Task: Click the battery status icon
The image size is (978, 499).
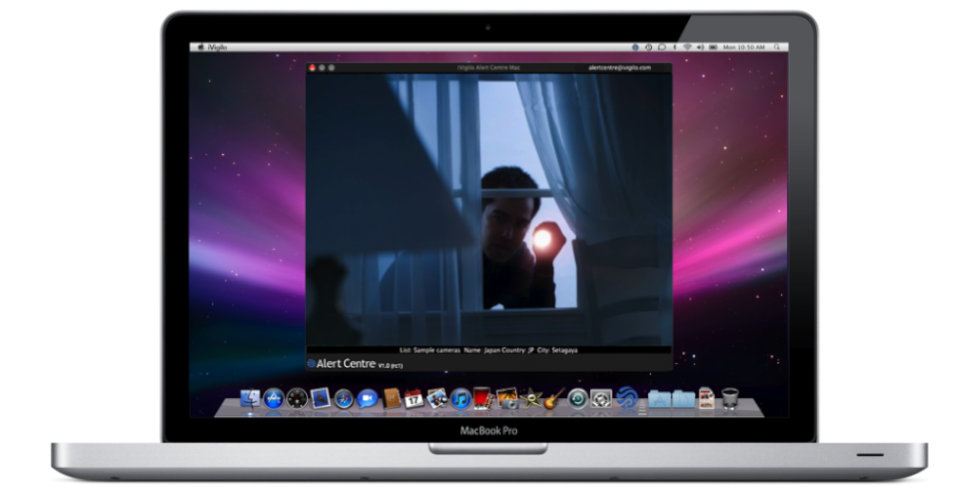Action: (x=713, y=47)
